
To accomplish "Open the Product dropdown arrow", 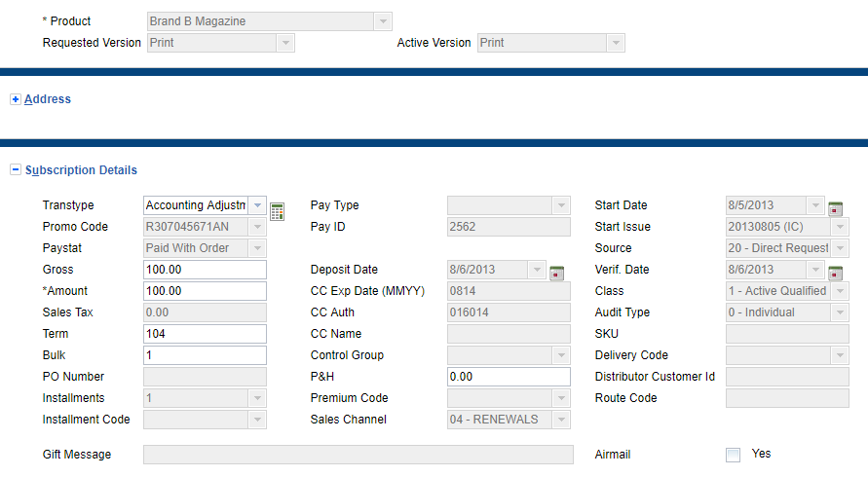I will (x=383, y=21).
